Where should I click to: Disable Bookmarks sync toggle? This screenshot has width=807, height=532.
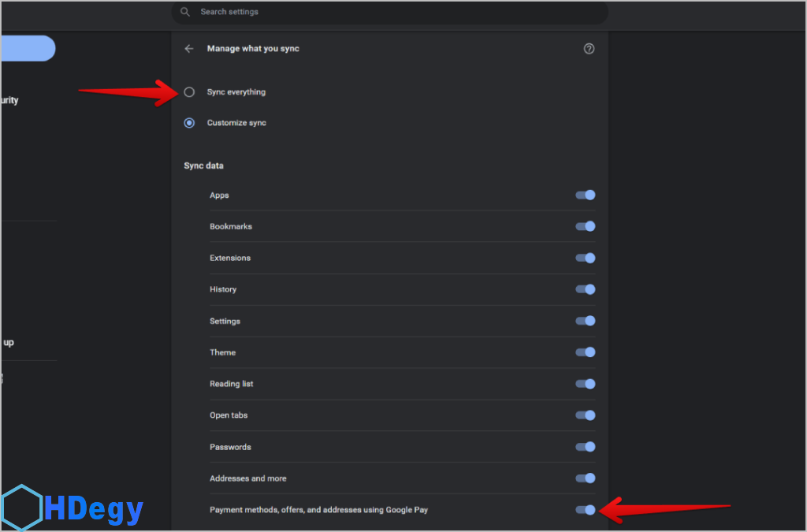(x=585, y=227)
